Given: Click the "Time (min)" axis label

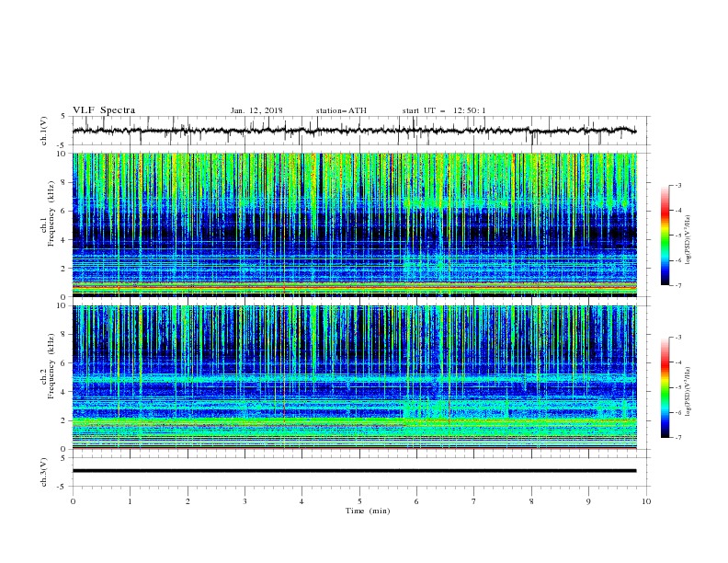Looking at the screenshot, I should coord(368,511).
